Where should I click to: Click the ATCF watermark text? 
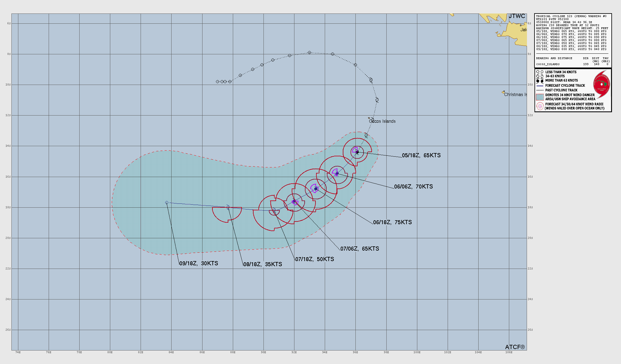(515, 347)
